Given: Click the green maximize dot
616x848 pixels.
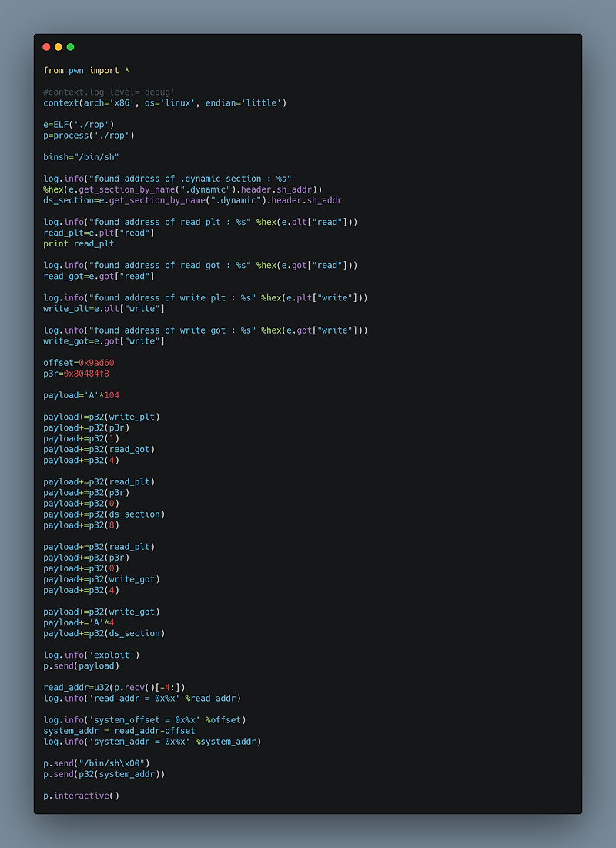Looking at the screenshot, I should [x=70, y=47].
